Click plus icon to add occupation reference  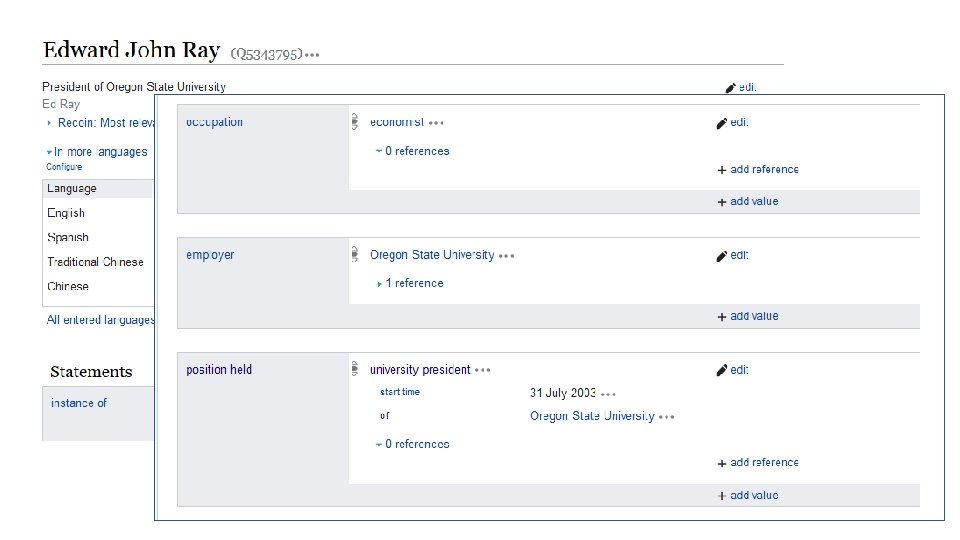click(722, 170)
